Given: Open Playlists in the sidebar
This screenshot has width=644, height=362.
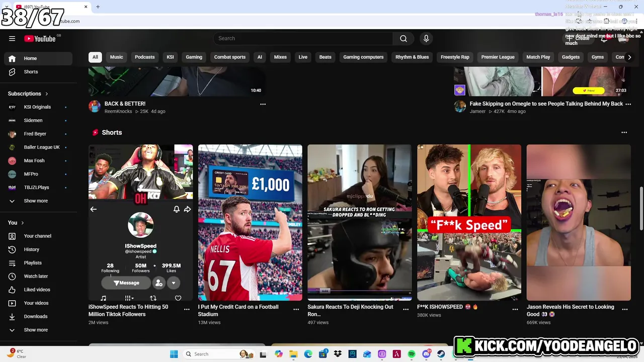Looking at the screenshot, I should click(x=38, y=263).
